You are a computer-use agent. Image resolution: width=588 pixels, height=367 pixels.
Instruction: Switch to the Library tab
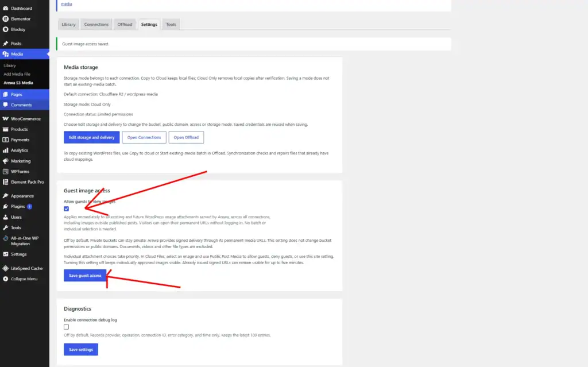(x=69, y=24)
